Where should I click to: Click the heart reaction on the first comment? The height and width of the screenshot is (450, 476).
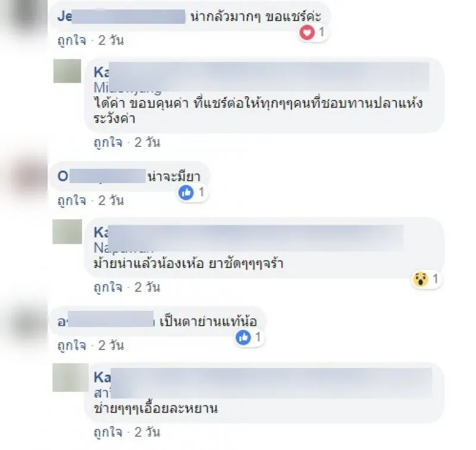click(x=307, y=32)
